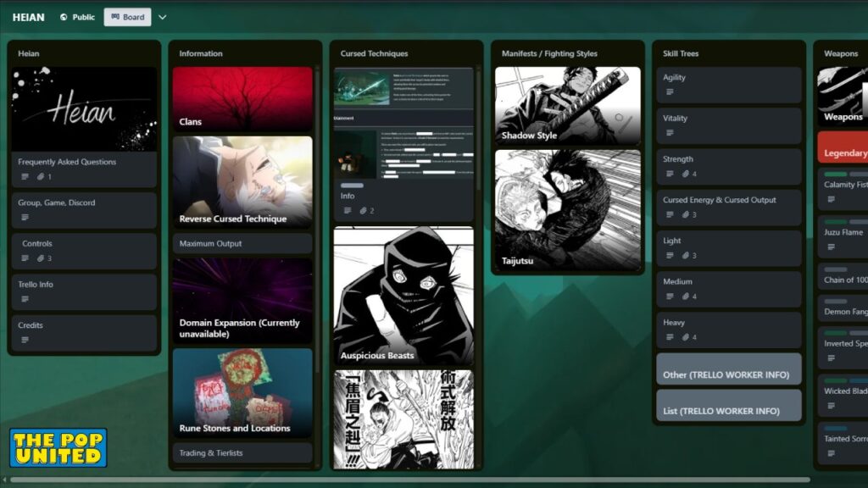Open the Domain Expansion (Currently unavailable) card
The height and width of the screenshot is (488, 868).
(x=242, y=301)
